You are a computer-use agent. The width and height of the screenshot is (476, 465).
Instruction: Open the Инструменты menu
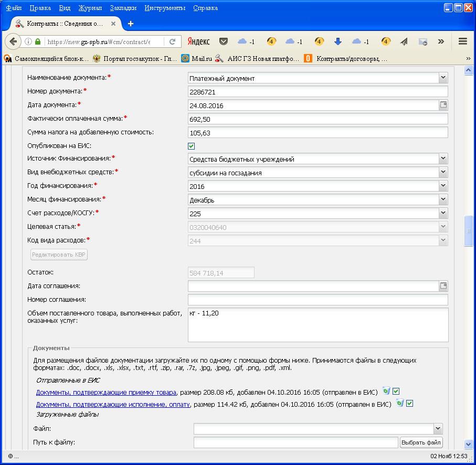165,8
